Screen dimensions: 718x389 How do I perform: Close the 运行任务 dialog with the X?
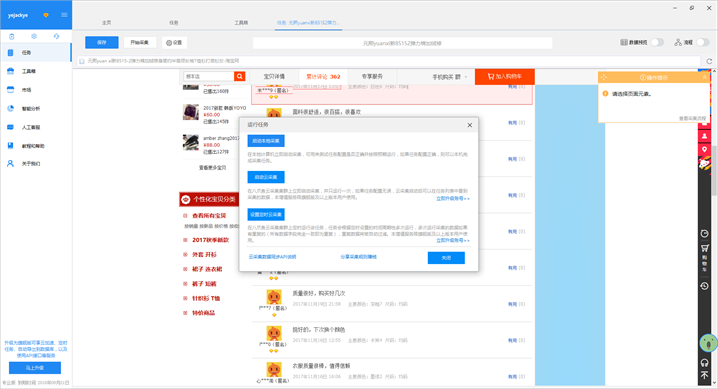pos(469,125)
